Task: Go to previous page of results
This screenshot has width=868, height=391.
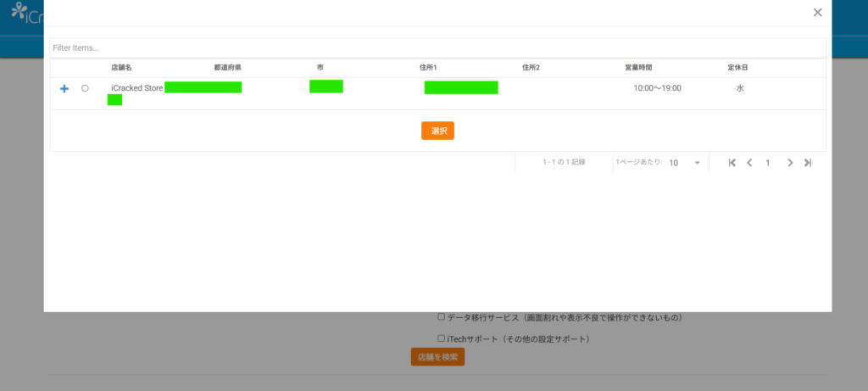Action: point(749,163)
